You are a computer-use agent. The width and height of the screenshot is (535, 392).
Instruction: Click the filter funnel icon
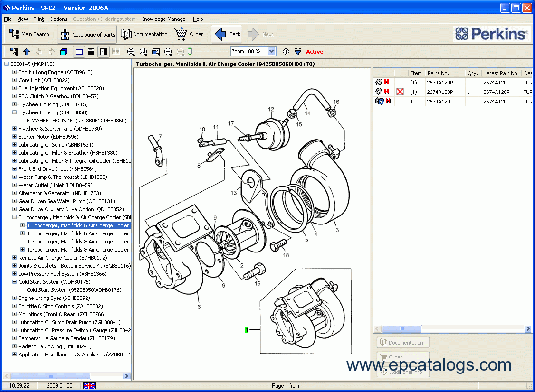click(298, 51)
